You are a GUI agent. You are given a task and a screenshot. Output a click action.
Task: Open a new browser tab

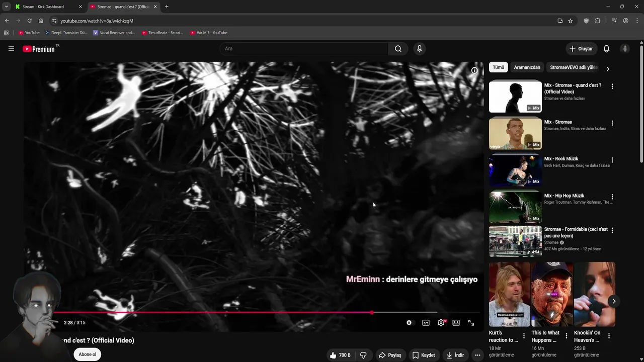pyautogui.click(x=167, y=7)
